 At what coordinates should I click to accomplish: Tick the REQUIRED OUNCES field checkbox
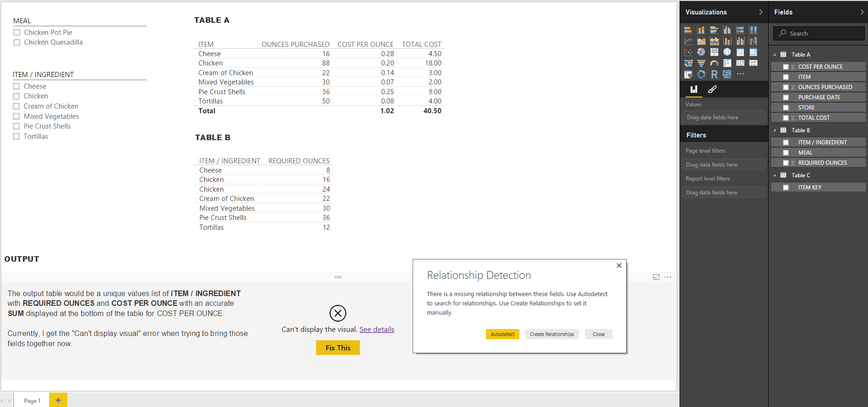(786, 163)
